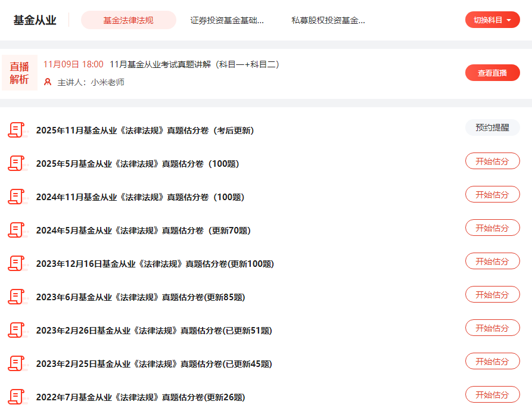
Task: Start 开始估分 for the 2025年5月 paper
Action: pyautogui.click(x=492, y=161)
